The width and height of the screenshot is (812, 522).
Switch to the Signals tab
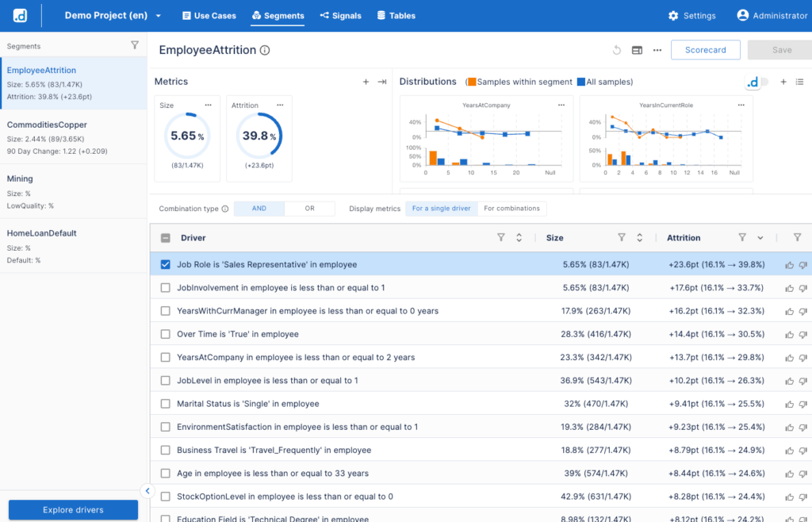point(340,15)
